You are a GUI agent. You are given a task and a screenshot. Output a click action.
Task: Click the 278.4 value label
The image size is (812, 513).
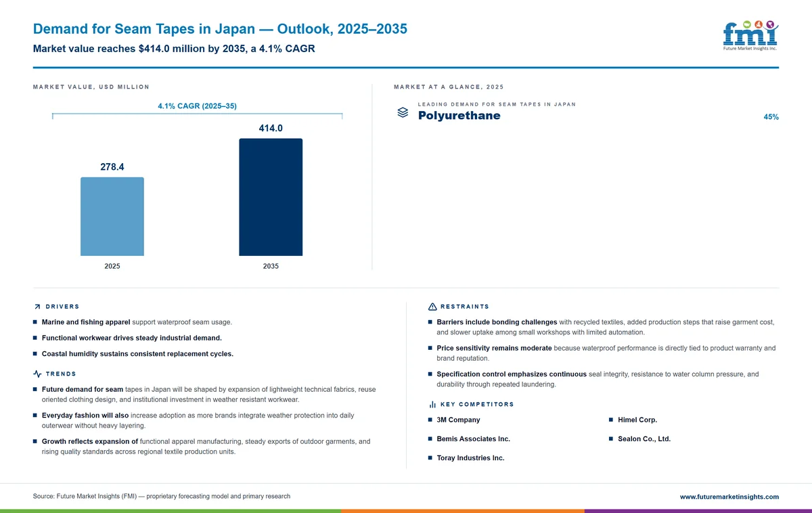point(112,166)
